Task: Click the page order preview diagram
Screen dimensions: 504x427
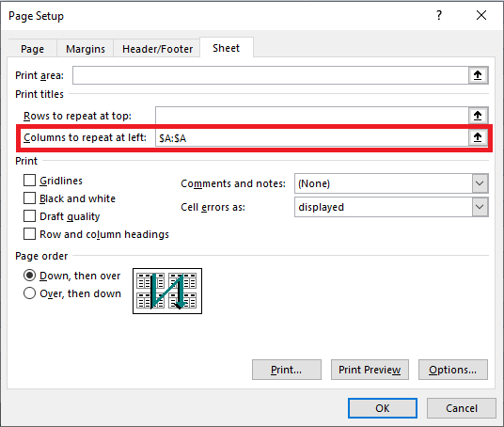Action: [x=167, y=291]
